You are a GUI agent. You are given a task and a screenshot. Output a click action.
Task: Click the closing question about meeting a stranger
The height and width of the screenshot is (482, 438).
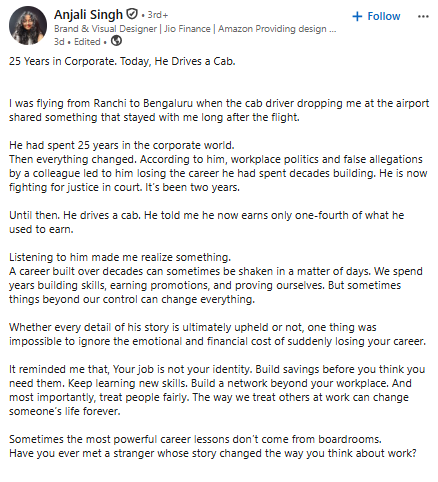point(213,453)
